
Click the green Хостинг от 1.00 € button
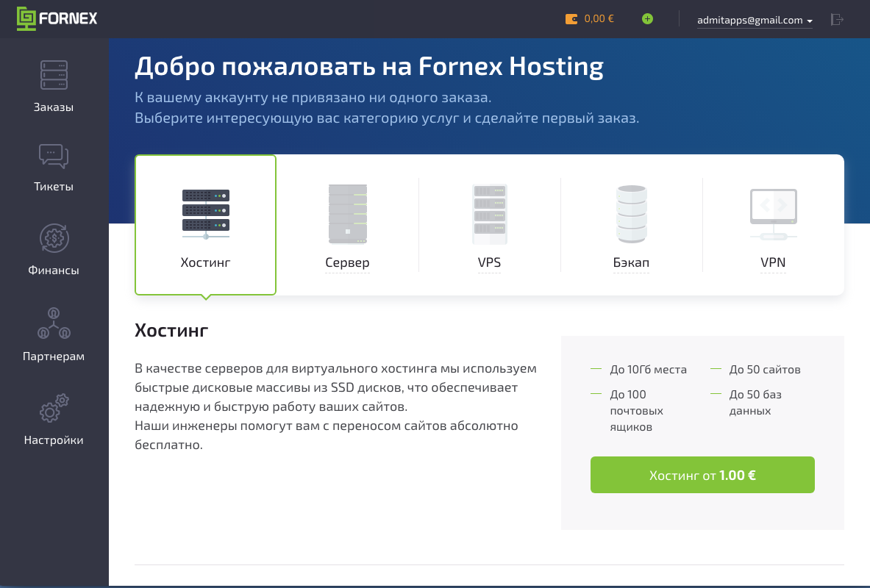pyautogui.click(x=702, y=475)
